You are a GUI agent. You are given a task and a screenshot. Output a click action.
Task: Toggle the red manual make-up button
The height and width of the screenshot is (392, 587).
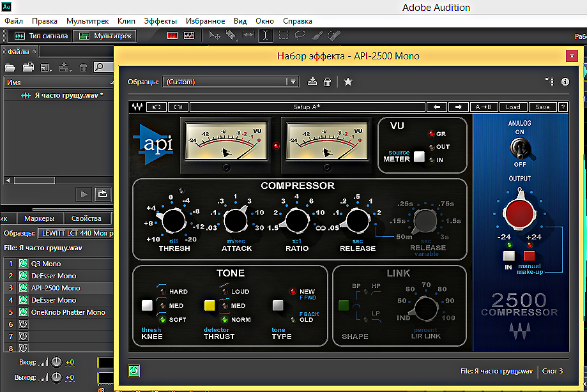(x=530, y=256)
